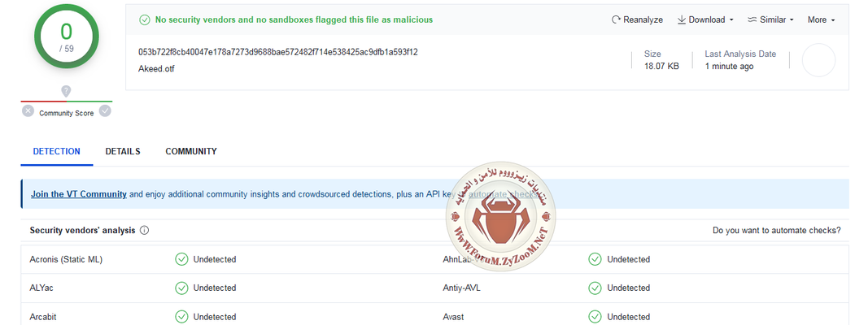Switch to the DETECTION tab
This screenshot has height=325, width=868.
[x=56, y=151]
